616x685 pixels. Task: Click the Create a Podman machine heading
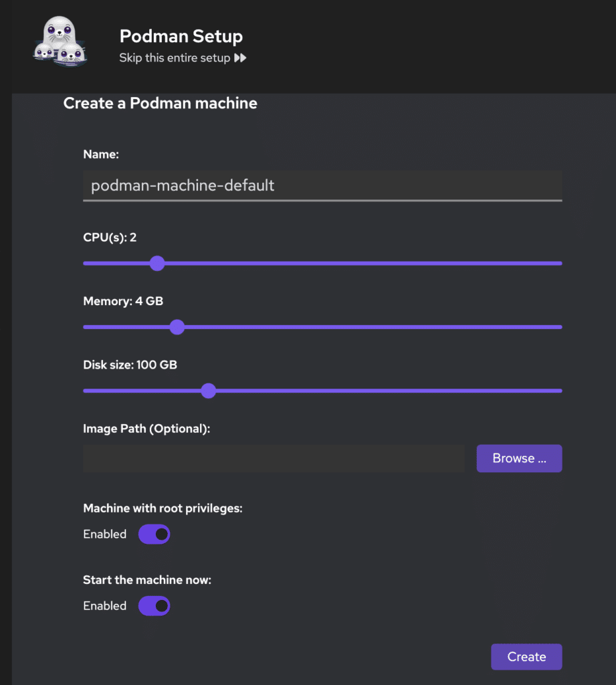[160, 103]
